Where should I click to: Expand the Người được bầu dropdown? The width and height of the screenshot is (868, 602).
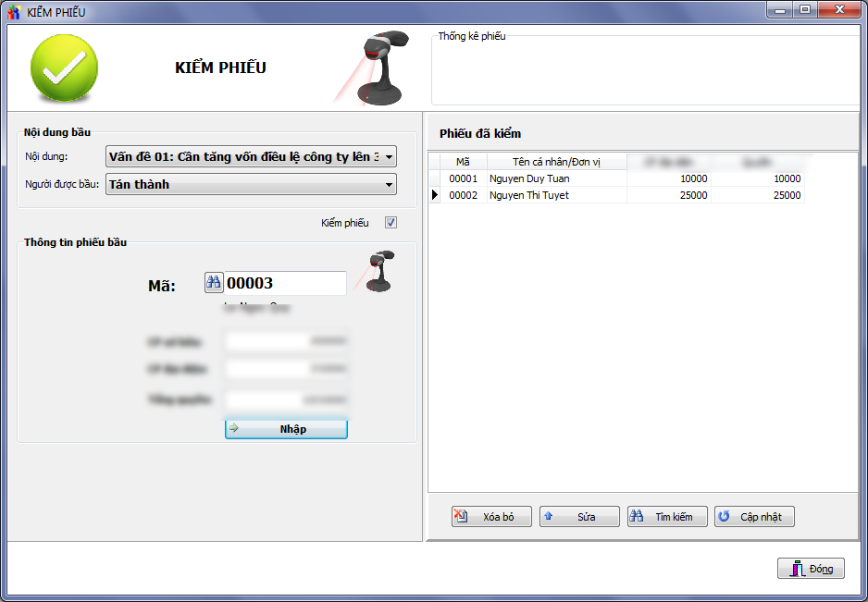389,185
